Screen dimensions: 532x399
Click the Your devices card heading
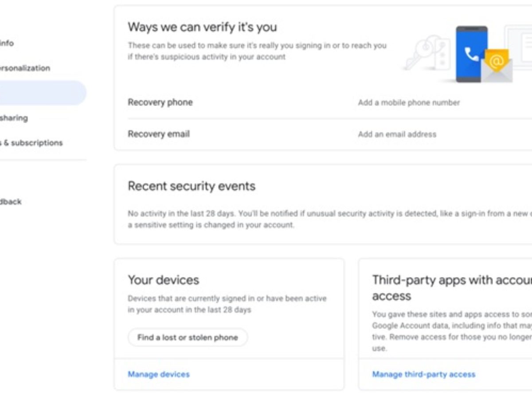(163, 280)
